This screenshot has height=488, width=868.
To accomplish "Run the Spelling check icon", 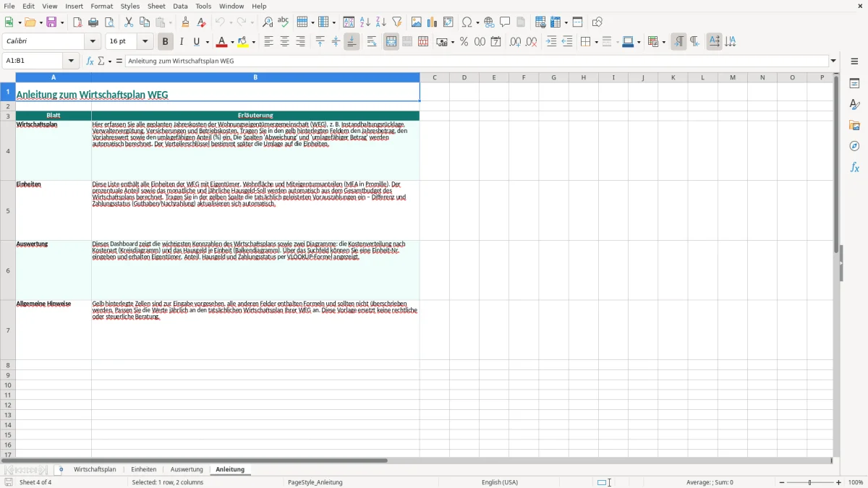I will click(x=283, y=22).
